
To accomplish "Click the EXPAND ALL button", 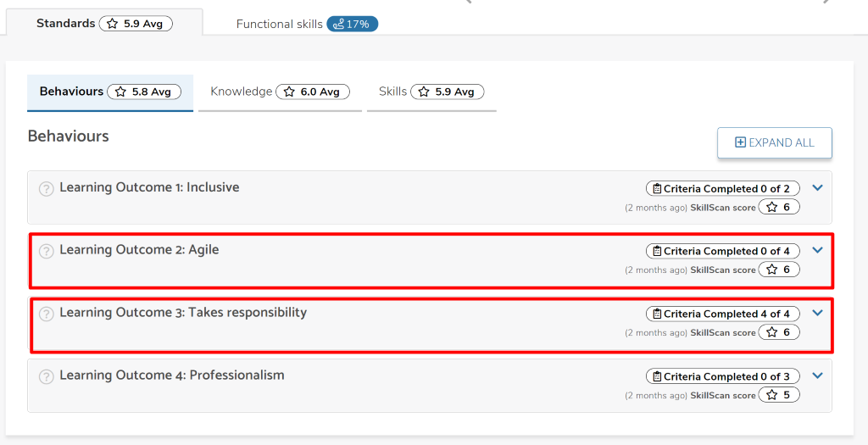I will (x=775, y=142).
